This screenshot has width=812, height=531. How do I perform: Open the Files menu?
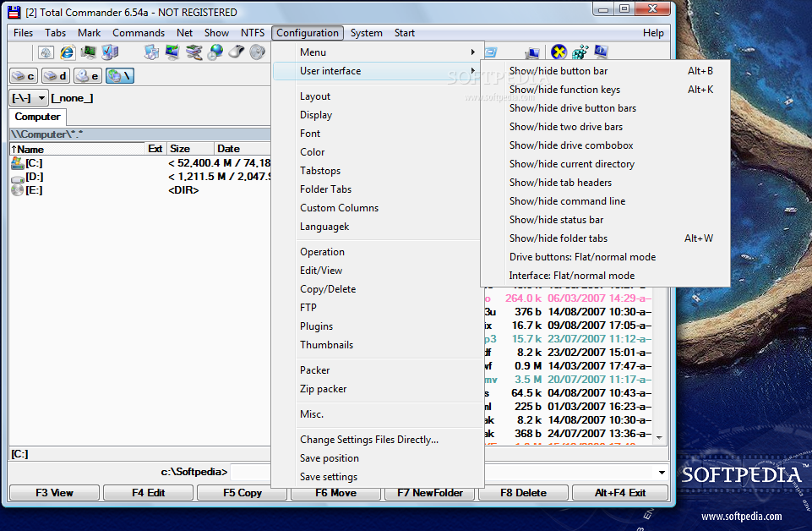pos(24,33)
